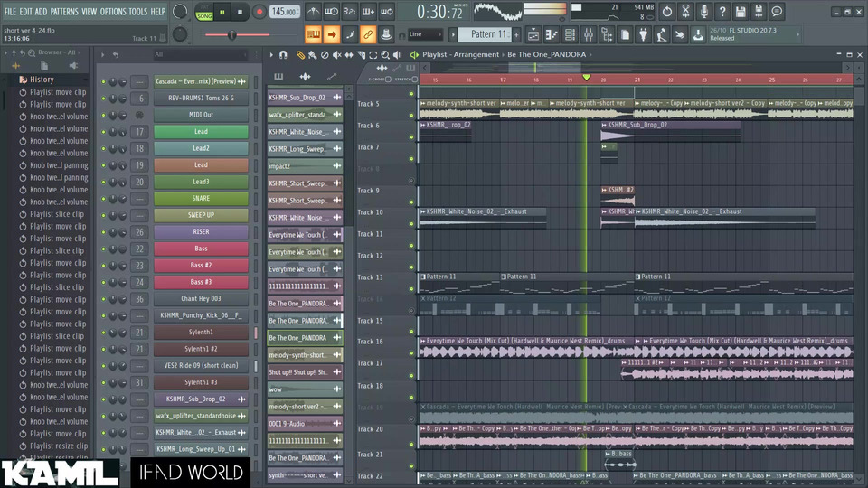The width and height of the screenshot is (868, 488).
Task: Click the playlist snap magnet icon
Action: pos(283,55)
